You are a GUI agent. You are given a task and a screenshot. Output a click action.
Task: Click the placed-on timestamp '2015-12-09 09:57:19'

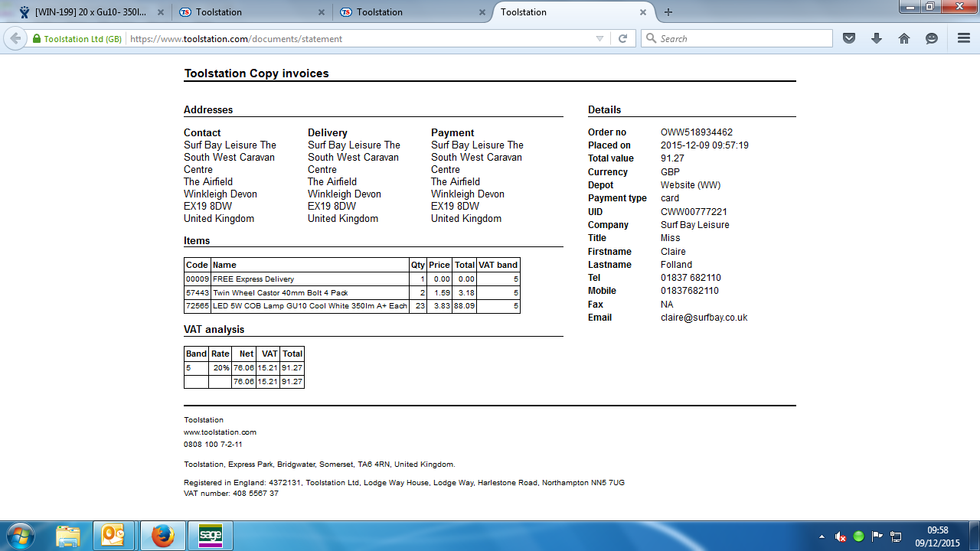pyautogui.click(x=704, y=145)
